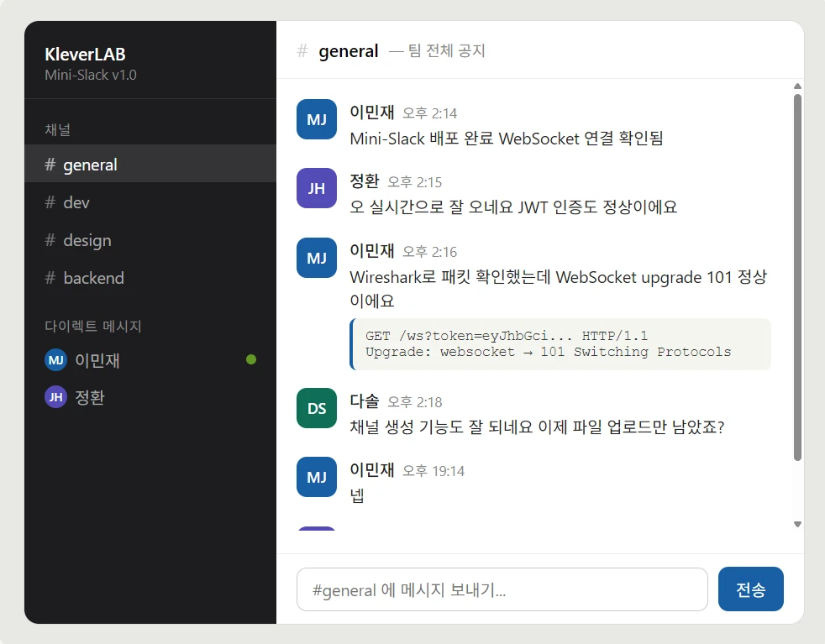Click the hash icon next to backend channel
Screen dimensions: 825x644
point(49,278)
